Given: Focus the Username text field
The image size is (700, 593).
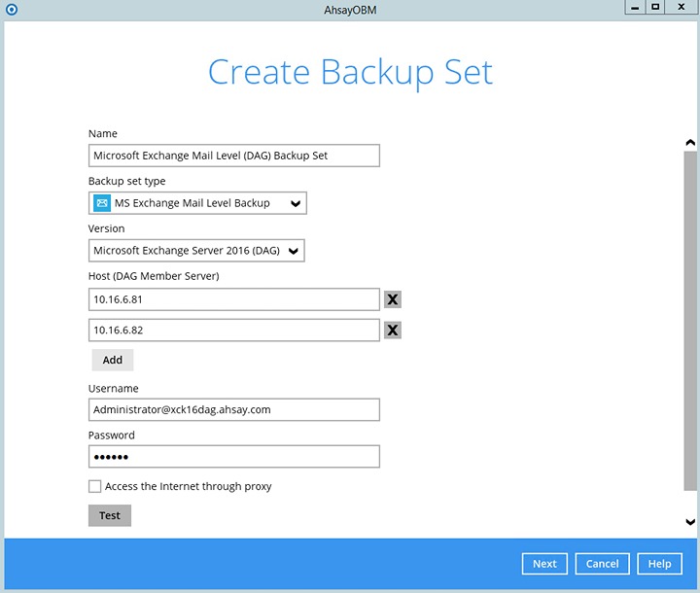Looking at the screenshot, I should tap(233, 409).
